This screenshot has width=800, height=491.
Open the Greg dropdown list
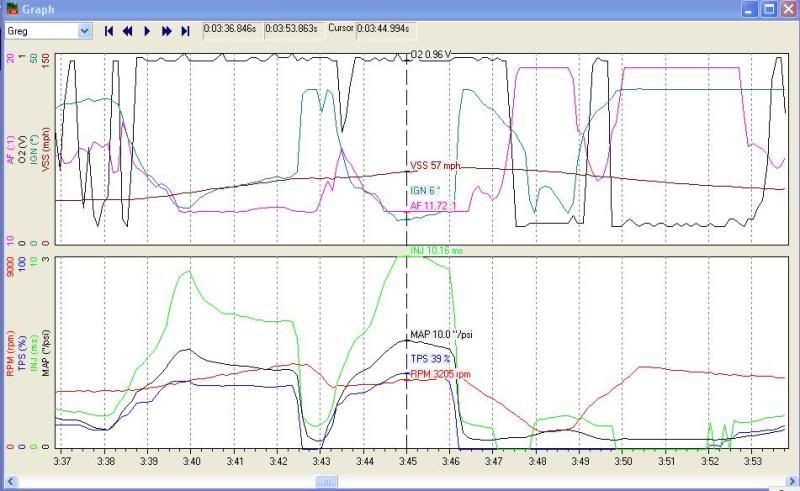click(84, 31)
